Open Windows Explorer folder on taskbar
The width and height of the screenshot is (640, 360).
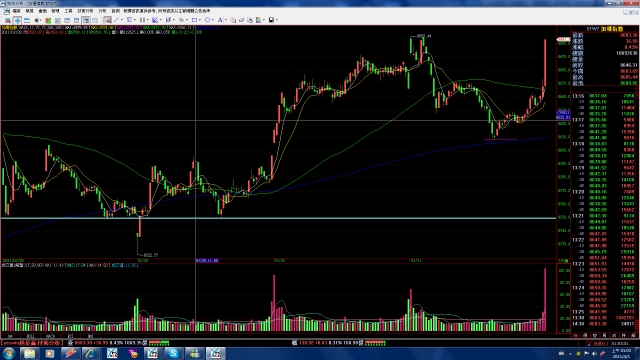tap(29, 353)
